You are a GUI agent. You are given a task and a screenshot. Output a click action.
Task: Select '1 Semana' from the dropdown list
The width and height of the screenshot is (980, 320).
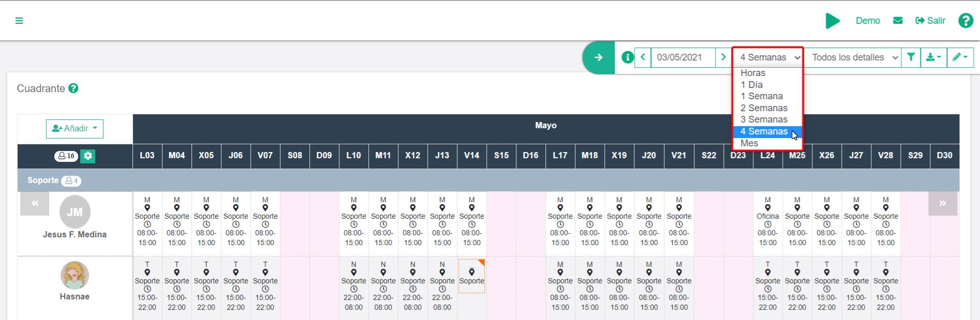click(x=761, y=96)
